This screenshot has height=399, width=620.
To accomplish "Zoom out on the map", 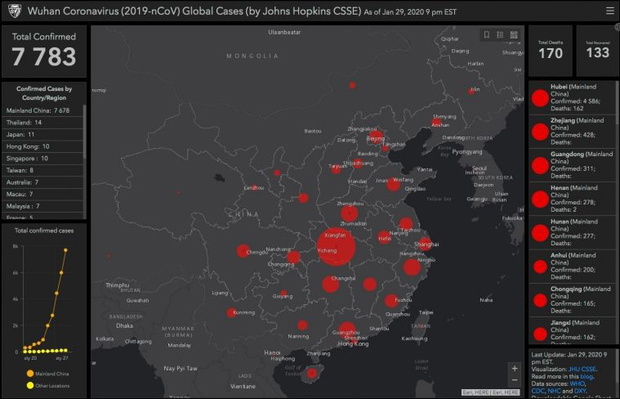I will 514,380.
